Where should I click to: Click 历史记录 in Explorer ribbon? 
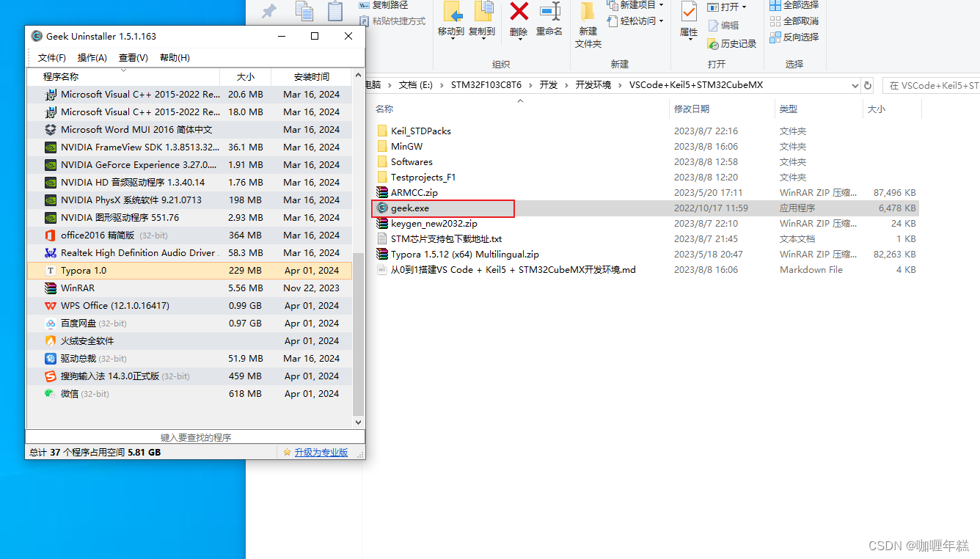(x=732, y=44)
